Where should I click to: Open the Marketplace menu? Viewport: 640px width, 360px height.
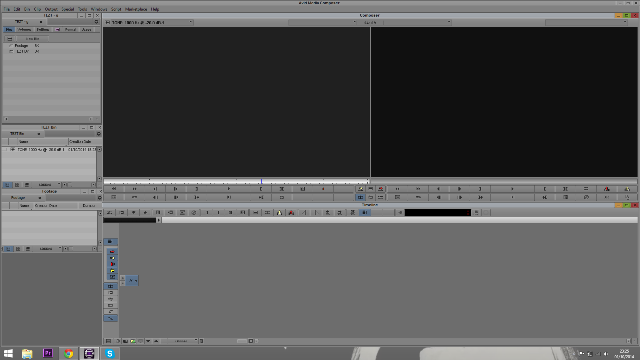coord(136,9)
